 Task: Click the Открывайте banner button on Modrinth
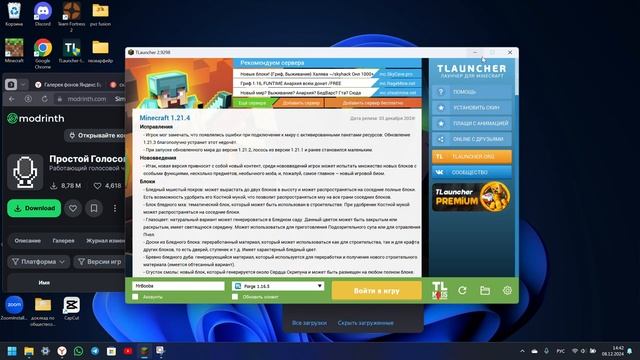pyautogui.click(x=95, y=136)
